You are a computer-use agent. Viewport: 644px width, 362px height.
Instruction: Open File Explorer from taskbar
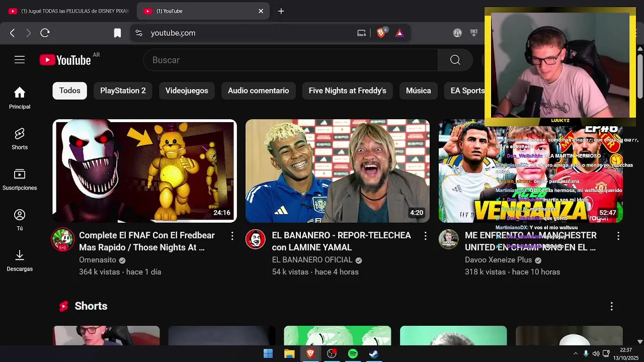coord(289,354)
